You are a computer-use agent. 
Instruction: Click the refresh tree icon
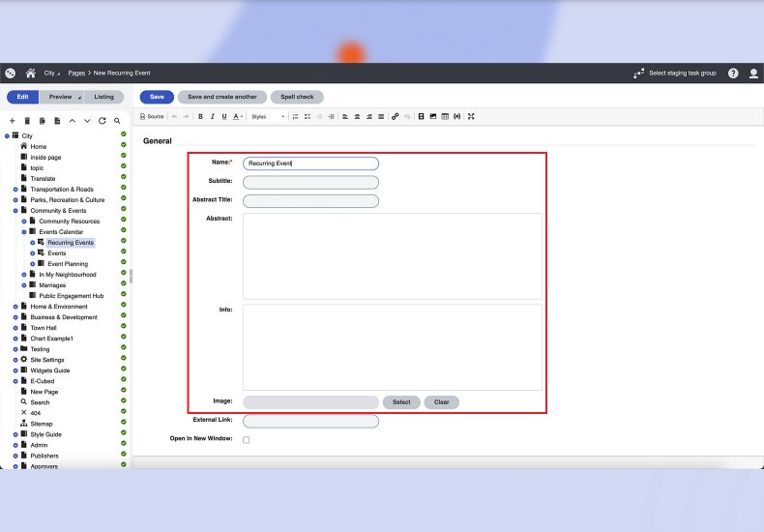pos(102,121)
